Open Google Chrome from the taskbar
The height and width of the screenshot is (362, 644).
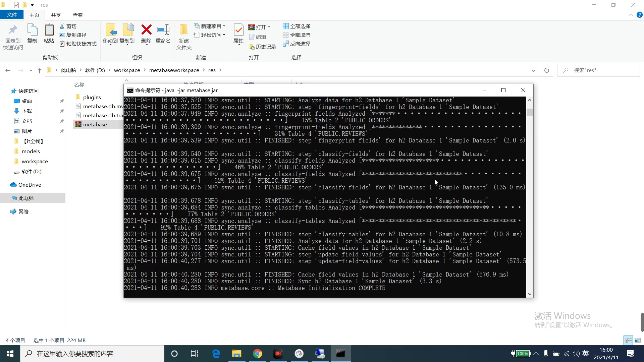pos(257,354)
